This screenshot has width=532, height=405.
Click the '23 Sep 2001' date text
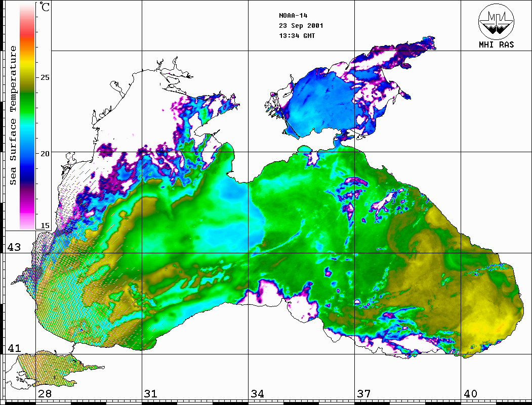301,26
